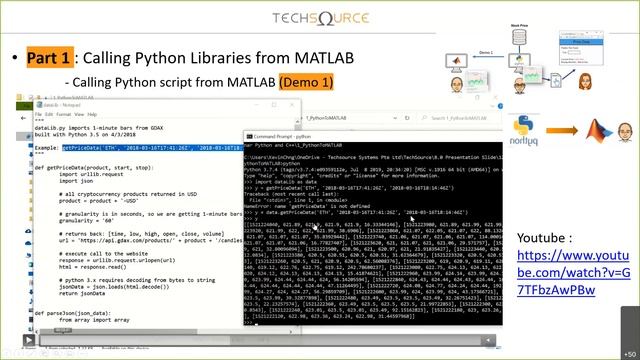Click 'NameError' line in Command Prompt
This screenshot has width=640, height=360.
pyautogui.click(x=307, y=206)
